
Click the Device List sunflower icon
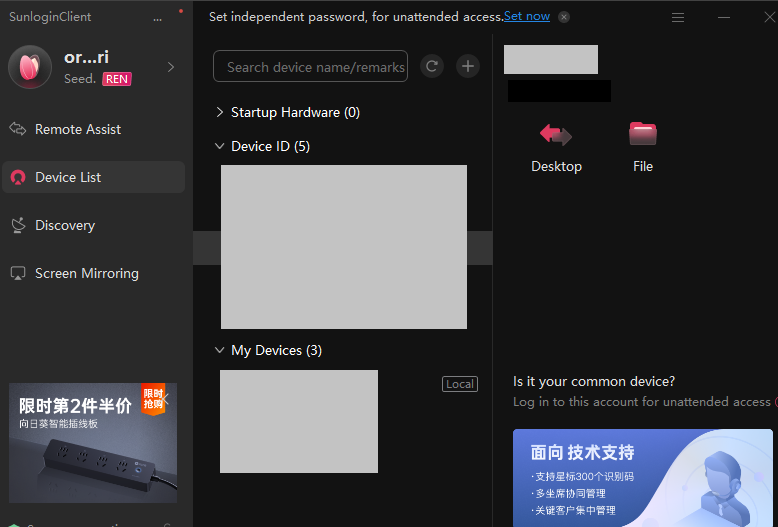(x=18, y=177)
